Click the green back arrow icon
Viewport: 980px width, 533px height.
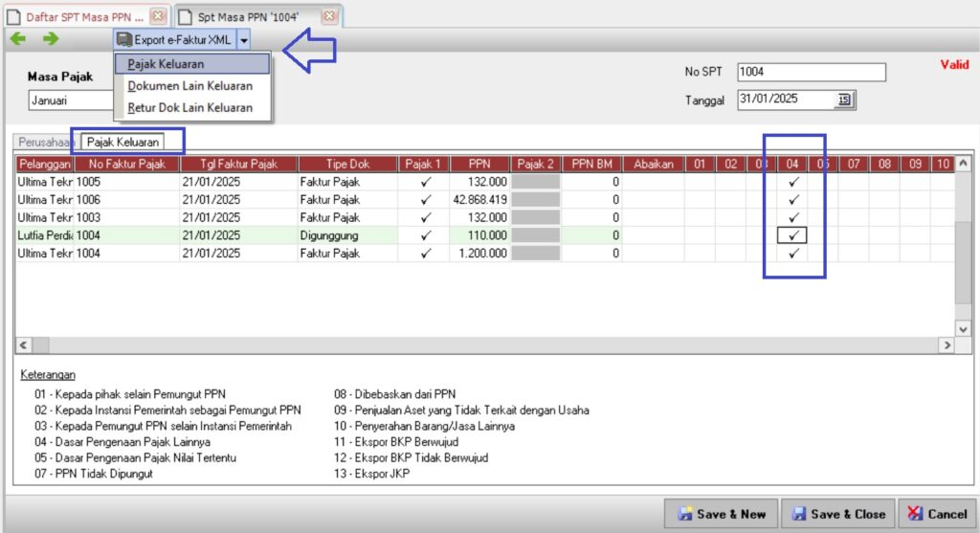17,39
